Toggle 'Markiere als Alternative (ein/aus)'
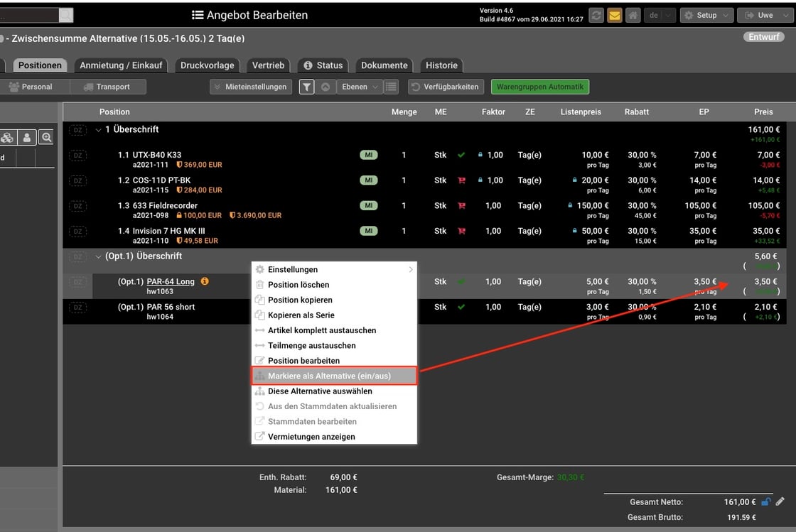Screen dimensions: 796x532 [x=334, y=376]
